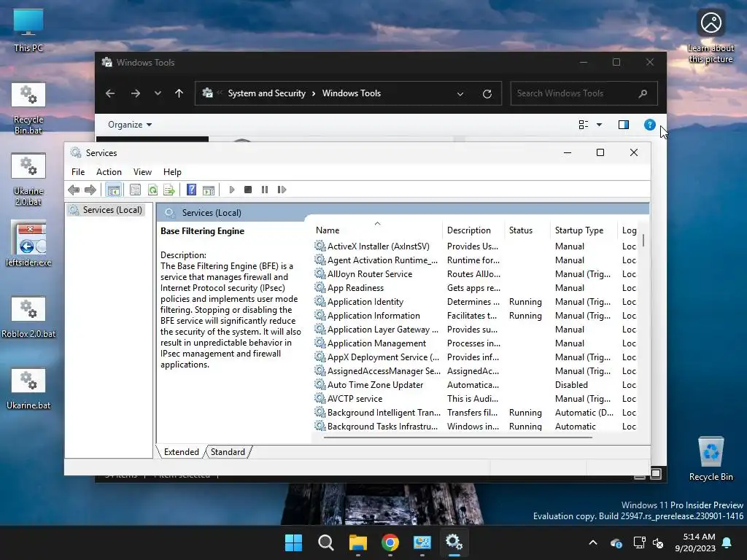Select the Recycle Bin desktop icon
The width and height of the screenshot is (747, 560).
711,459
